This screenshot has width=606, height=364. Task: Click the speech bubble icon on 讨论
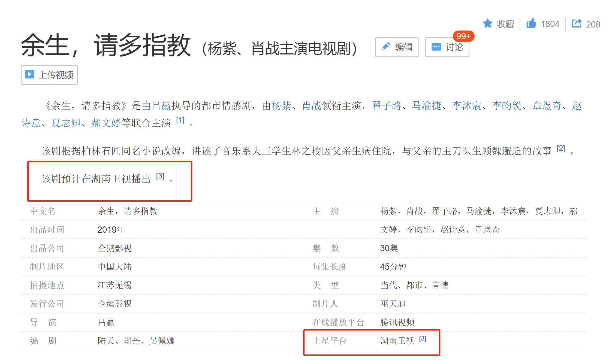pyautogui.click(x=436, y=47)
